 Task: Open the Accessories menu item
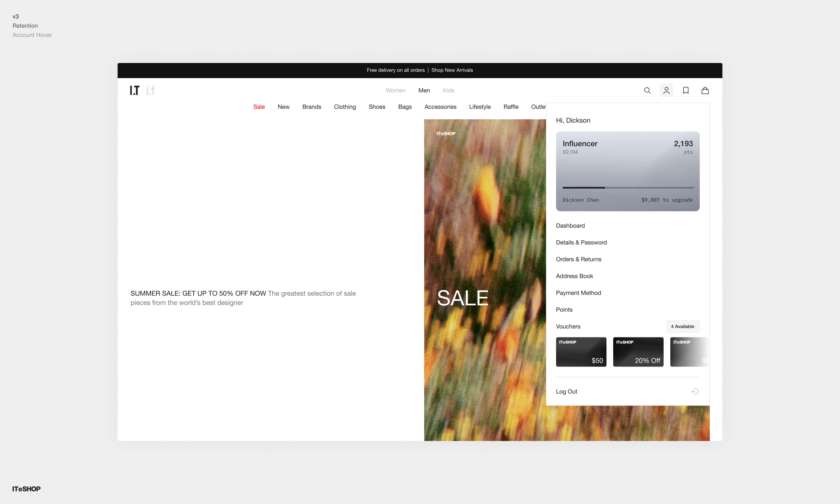click(440, 107)
